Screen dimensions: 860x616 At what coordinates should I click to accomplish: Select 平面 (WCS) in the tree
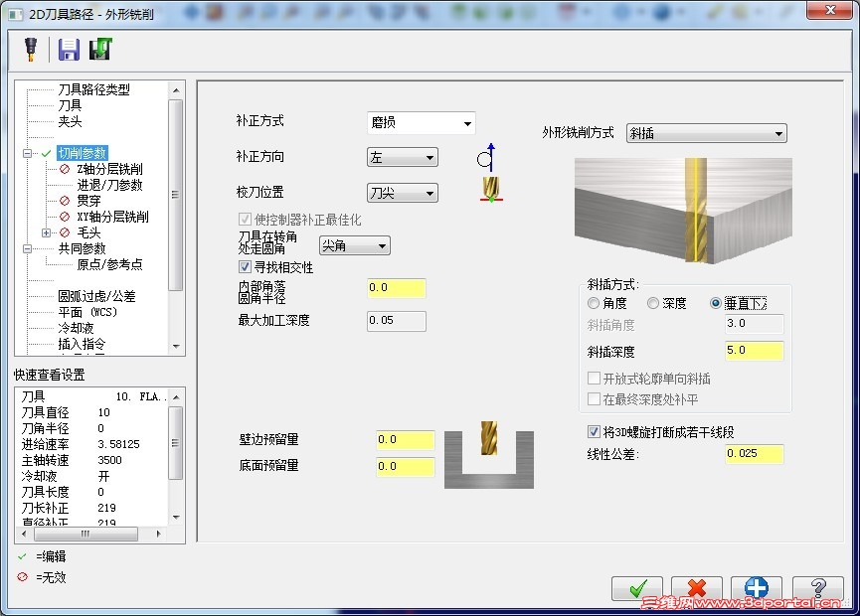87,312
